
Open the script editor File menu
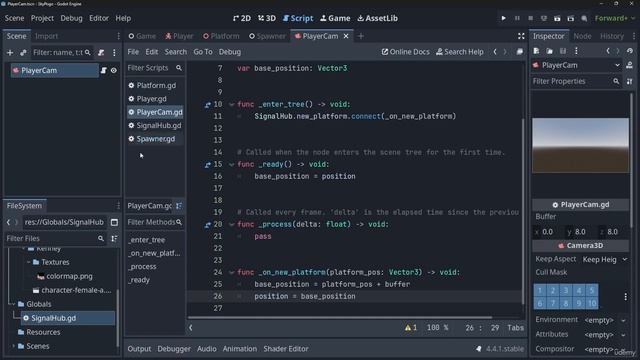click(133, 52)
